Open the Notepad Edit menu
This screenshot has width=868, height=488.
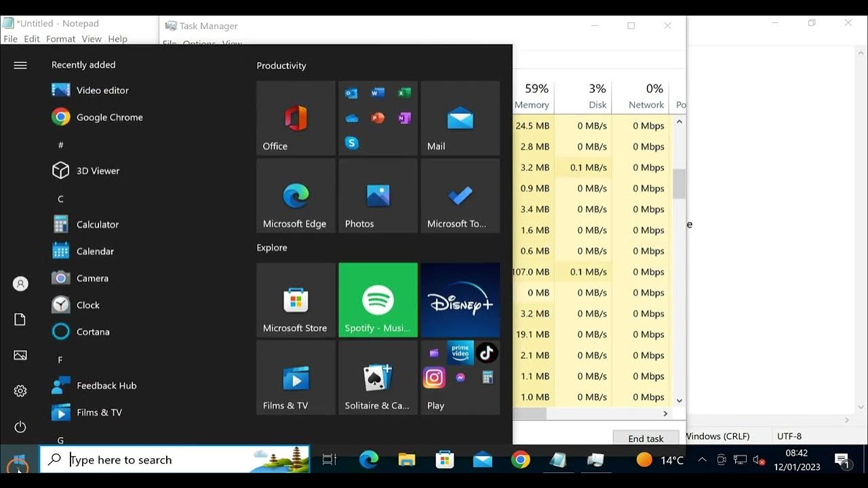[x=32, y=39]
